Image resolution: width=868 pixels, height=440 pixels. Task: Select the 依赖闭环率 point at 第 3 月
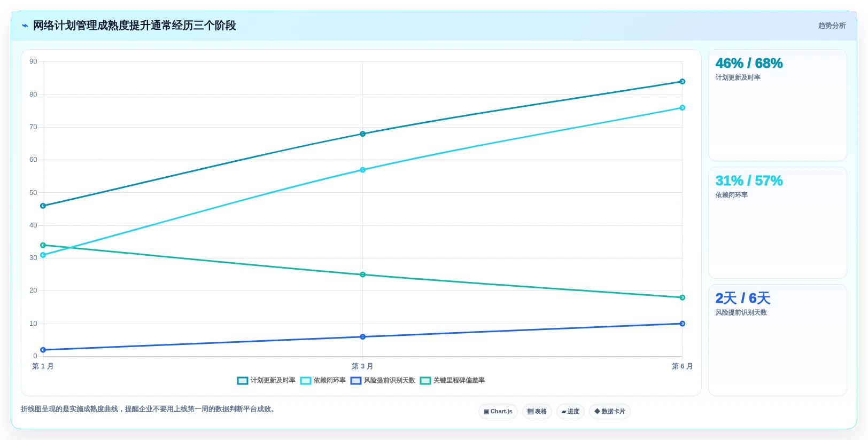(x=362, y=170)
